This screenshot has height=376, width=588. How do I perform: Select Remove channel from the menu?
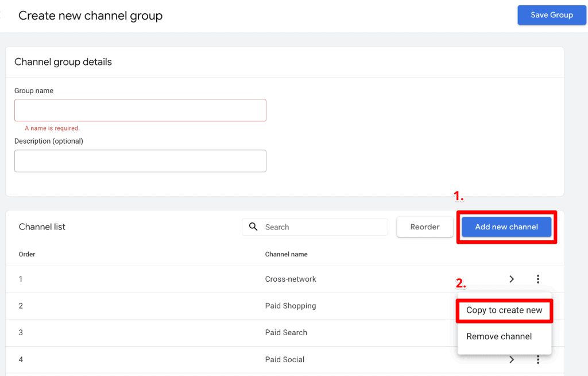[x=499, y=336]
